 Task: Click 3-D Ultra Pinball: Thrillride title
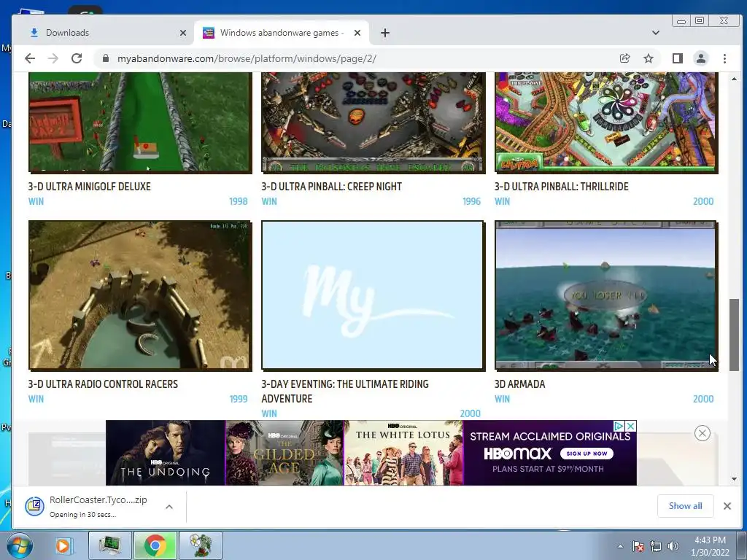(562, 187)
